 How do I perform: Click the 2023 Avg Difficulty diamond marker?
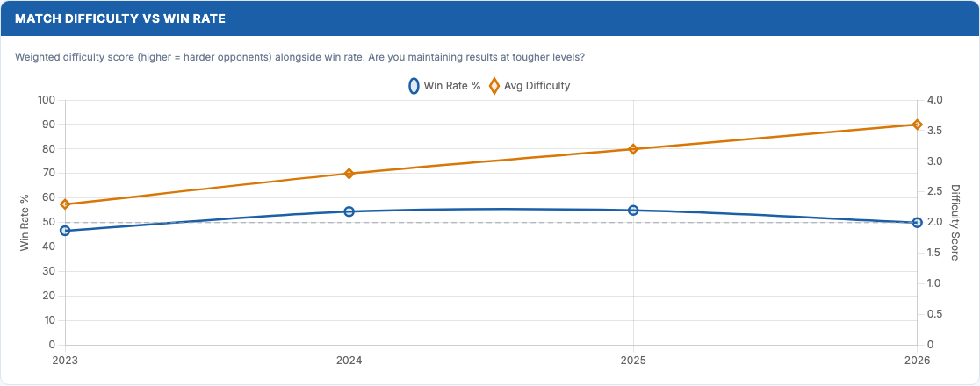(x=65, y=204)
